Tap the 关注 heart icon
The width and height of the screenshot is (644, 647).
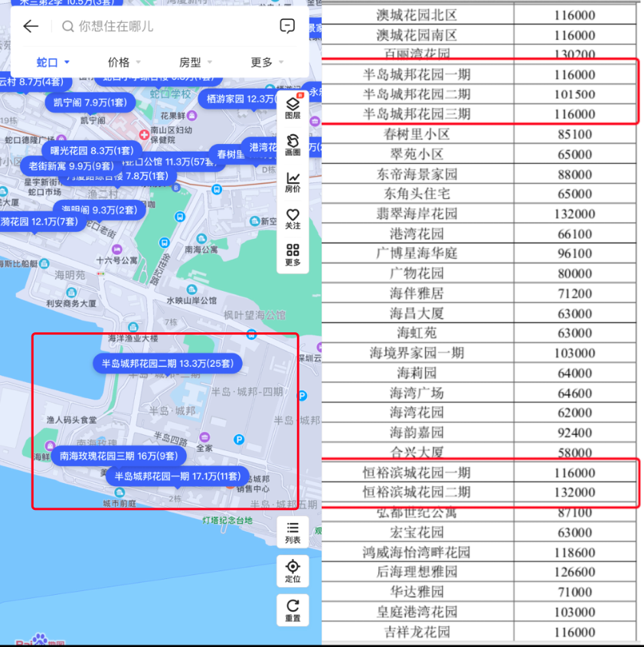pyautogui.click(x=293, y=219)
